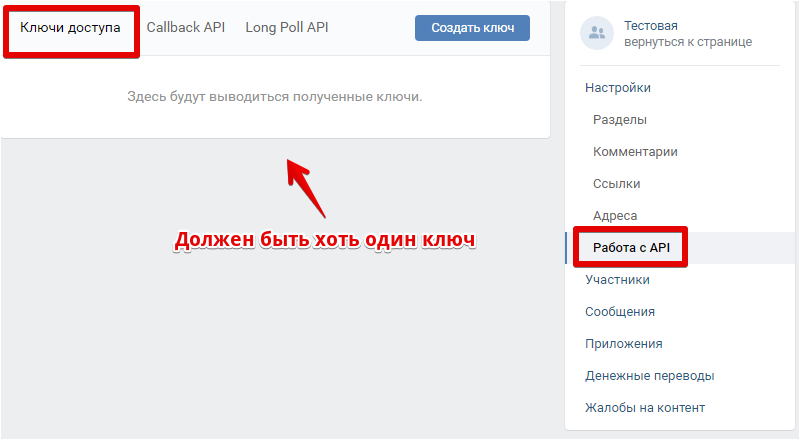Click the Создать ключ button

coord(472,28)
